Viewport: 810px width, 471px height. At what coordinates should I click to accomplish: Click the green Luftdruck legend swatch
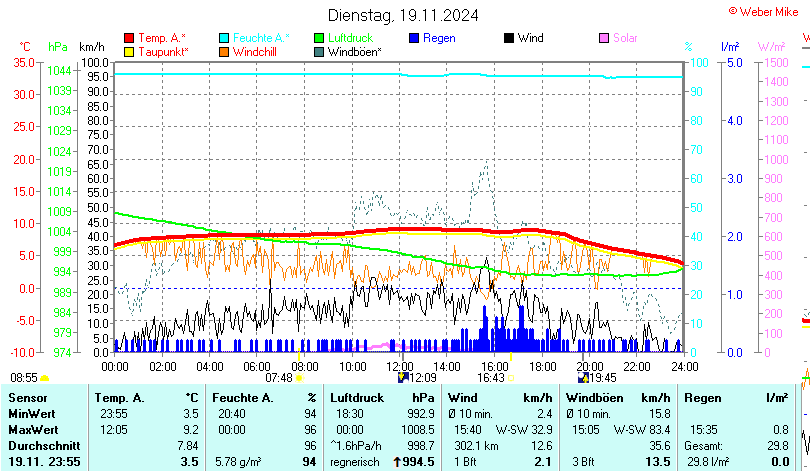tap(320, 38)
